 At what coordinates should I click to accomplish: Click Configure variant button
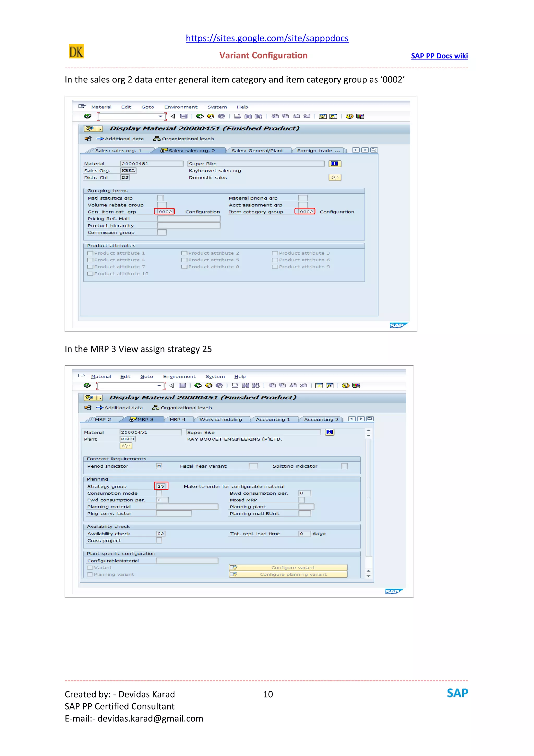tap(288, 568)
